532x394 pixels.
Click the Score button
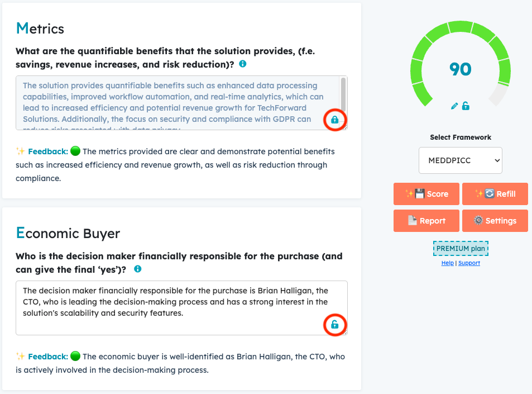pos(426,194)
